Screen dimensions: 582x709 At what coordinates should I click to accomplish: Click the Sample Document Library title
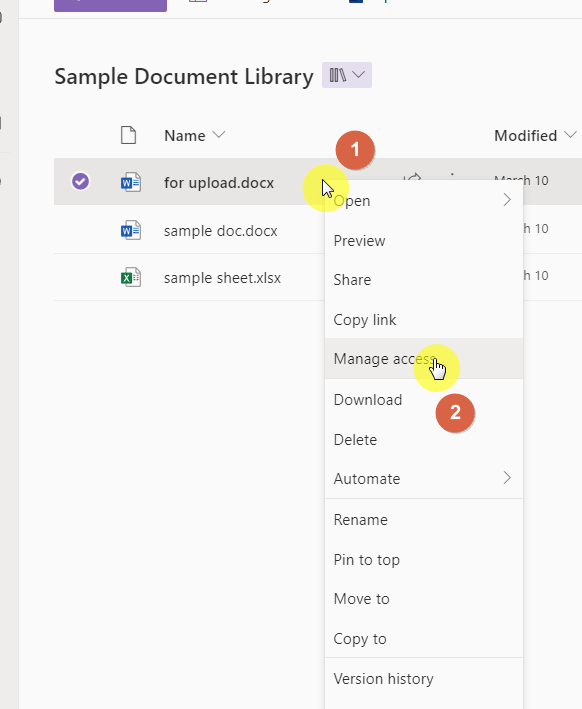(x=184, y=76)
